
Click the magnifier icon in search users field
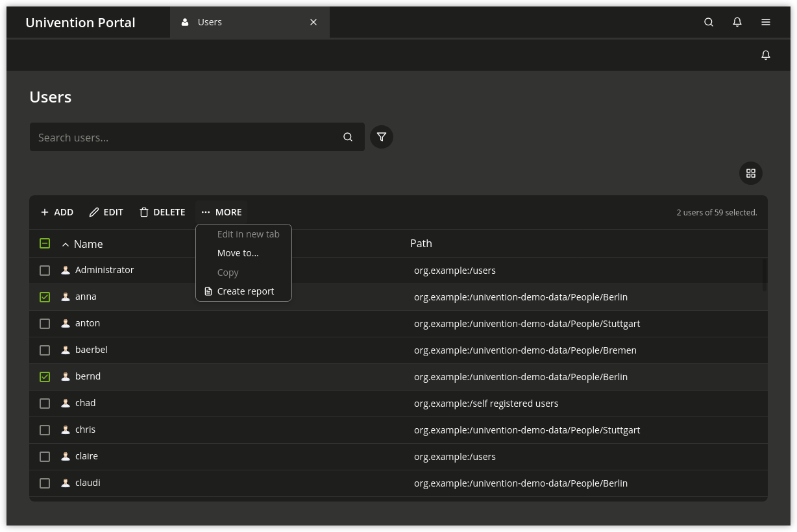tap(348, 137)
